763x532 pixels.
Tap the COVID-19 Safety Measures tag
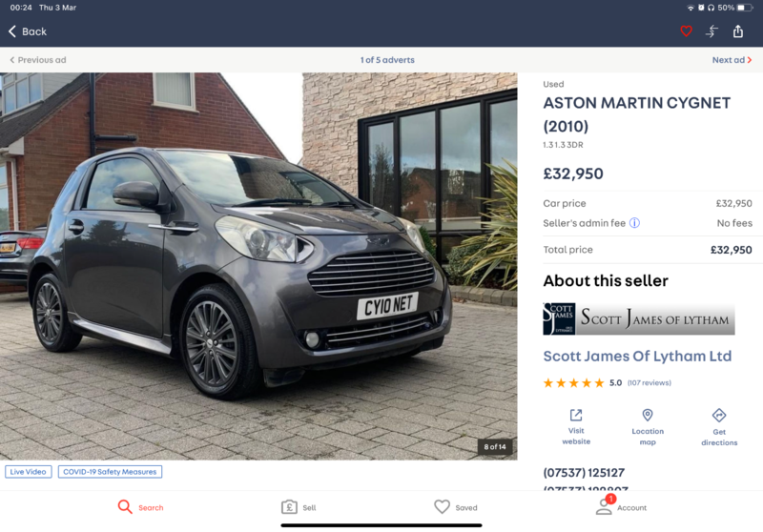[110, 472]
